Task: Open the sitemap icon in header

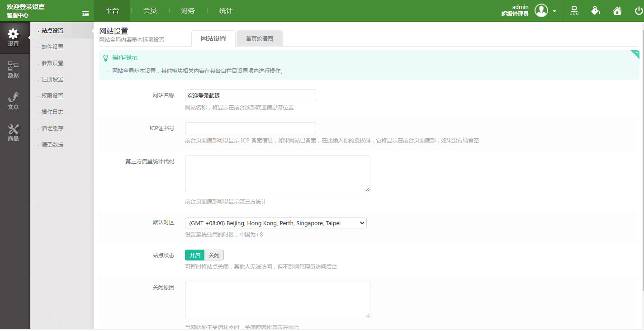Action: 574,11
